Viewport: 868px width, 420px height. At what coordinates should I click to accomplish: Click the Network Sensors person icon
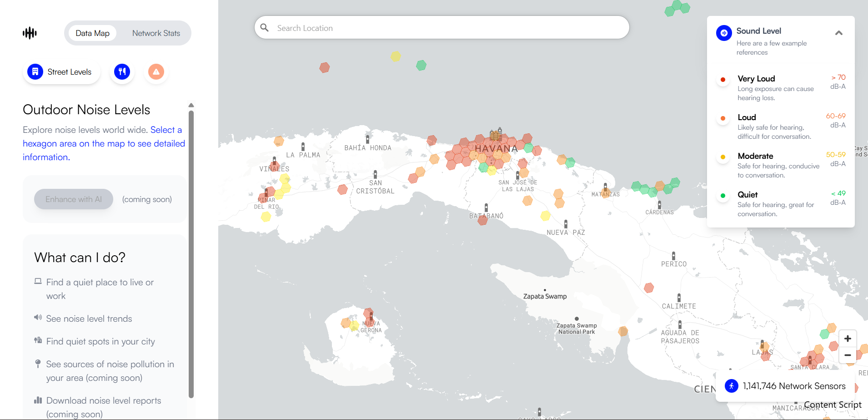pos(732,386)
